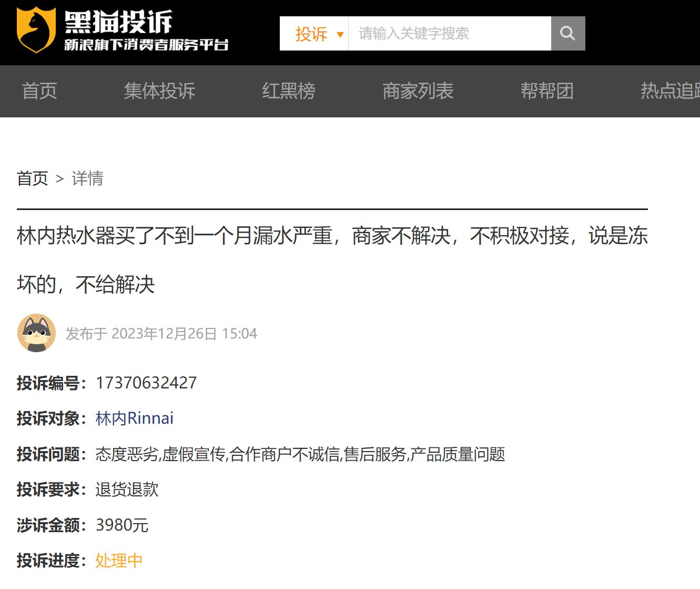This screenshot has width=700, height=589.
Task: Click inside the keyword search input field
Action: [450, 33]
